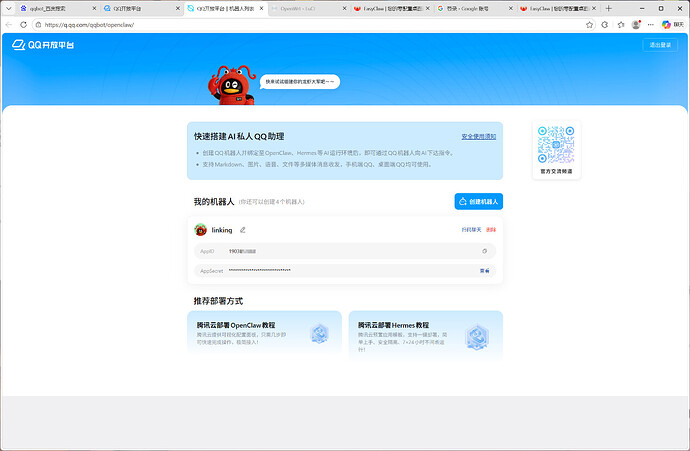
Task: Open the browser settings and more menu
Action: click(x=651, y=25)
